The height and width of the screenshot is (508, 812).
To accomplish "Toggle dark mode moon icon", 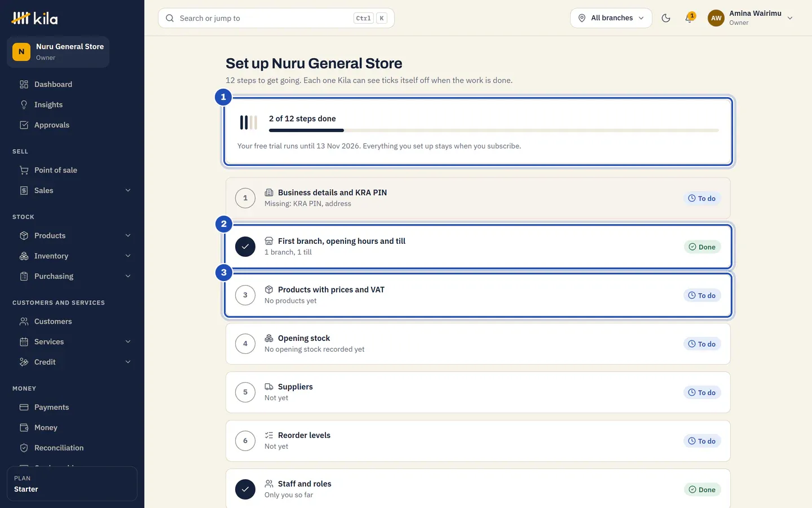I will [x=666, y=18].
